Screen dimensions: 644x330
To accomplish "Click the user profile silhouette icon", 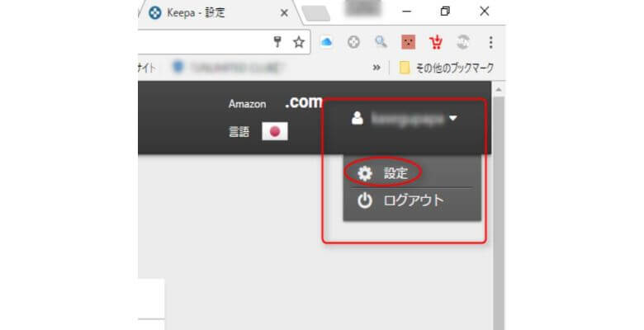I will (x=358, y=119).
